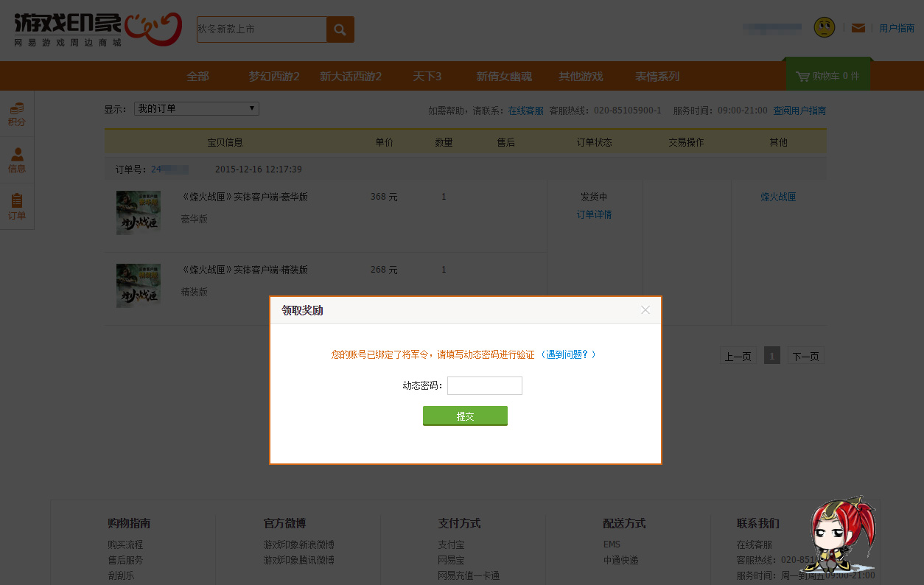Open the mail envelope icon
The height and width of the screenshot is (585, 924).
[x=858, y=28]
